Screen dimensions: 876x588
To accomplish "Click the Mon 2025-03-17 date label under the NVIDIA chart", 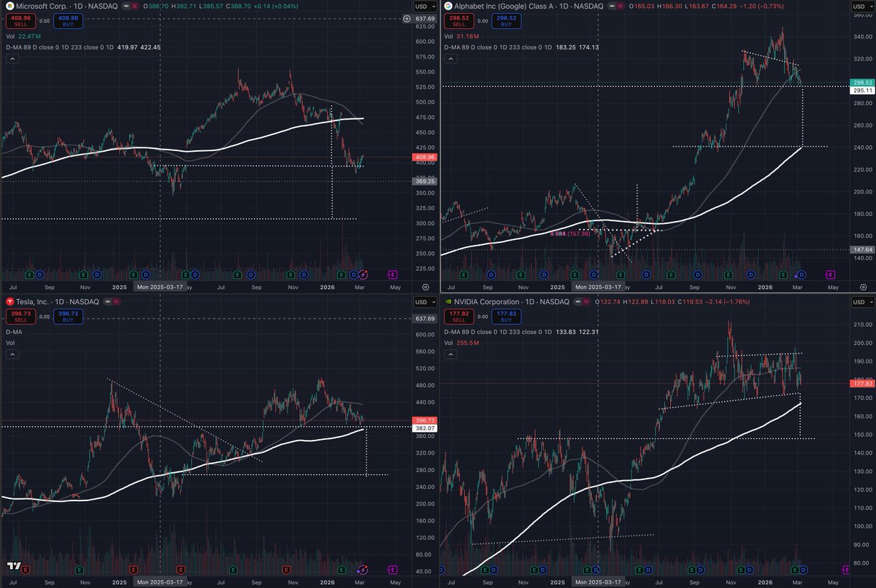I will tap(598, 583).
